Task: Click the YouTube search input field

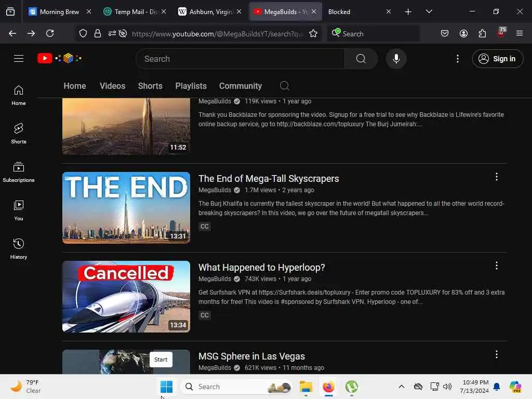Action: coord(240,59)
